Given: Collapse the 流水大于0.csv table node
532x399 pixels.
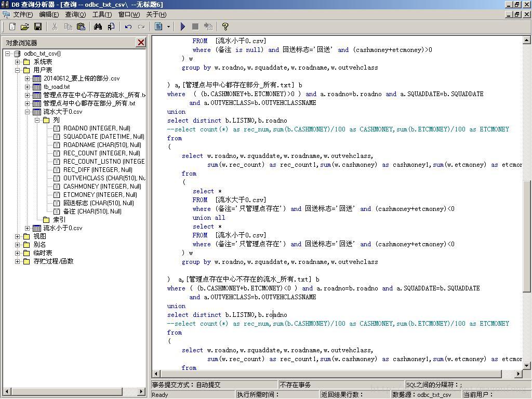Looking at the screenshot, I should tap(27, 112).
